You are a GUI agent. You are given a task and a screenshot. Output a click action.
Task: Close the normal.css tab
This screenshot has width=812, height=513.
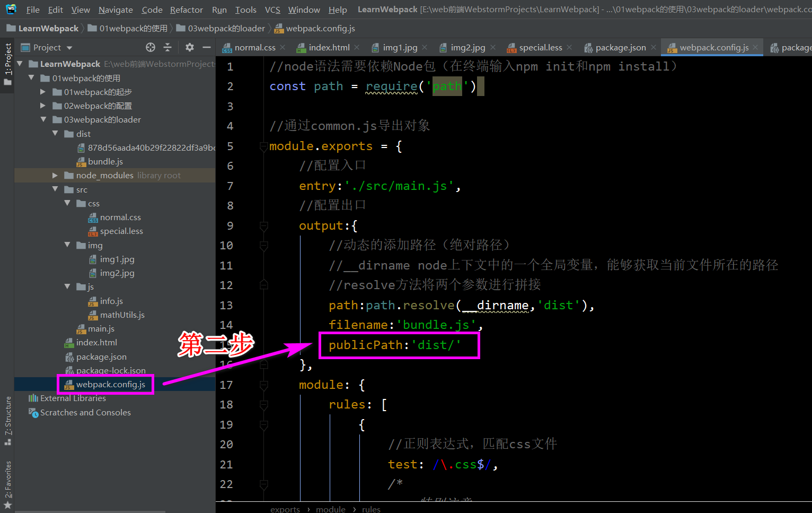283,47
